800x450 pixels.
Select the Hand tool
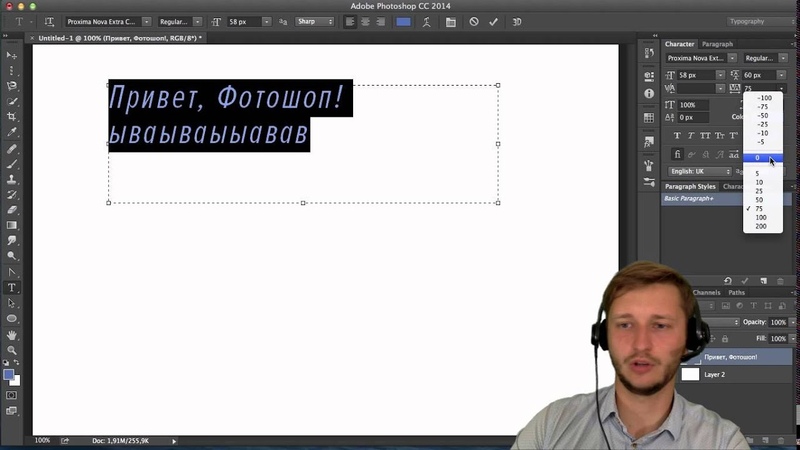click(12, 335)
